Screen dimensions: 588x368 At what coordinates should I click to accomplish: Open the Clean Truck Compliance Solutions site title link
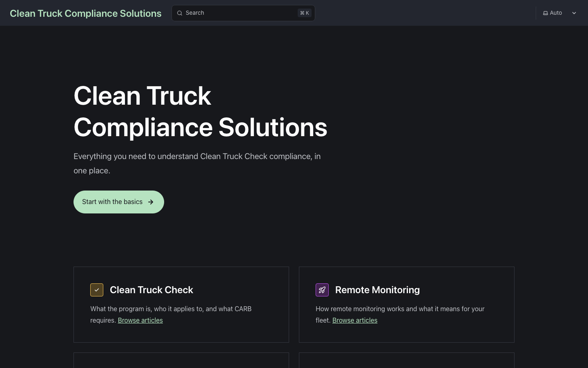point(86,13)
